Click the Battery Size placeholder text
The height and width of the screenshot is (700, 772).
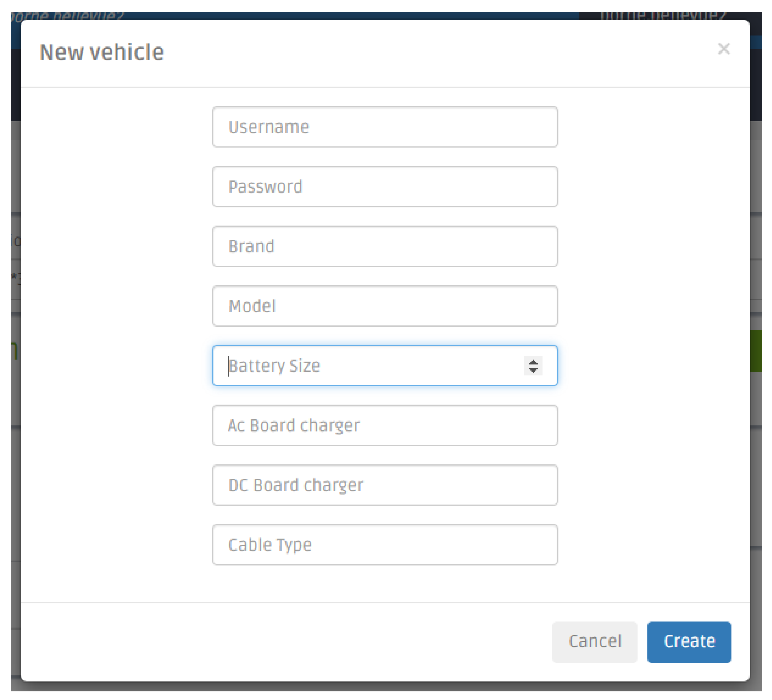tap(274, 366)
